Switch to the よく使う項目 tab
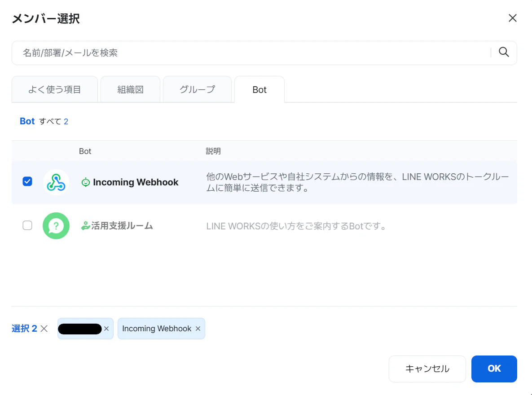532x395 pixels. 55,89
